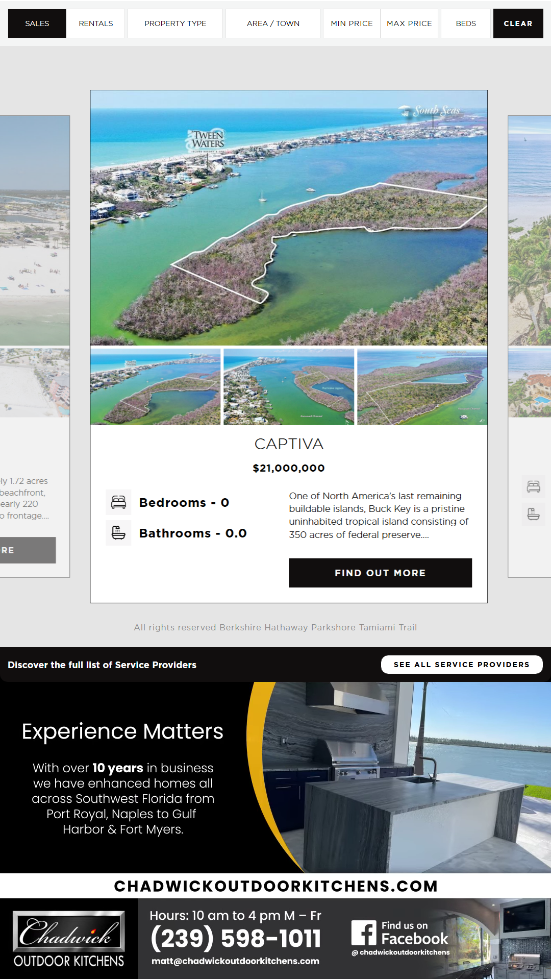Click the Chadwick Outdoor Kitchens logo
The width and height of the screenshot is (551, 980).
[x=69, y=939]
